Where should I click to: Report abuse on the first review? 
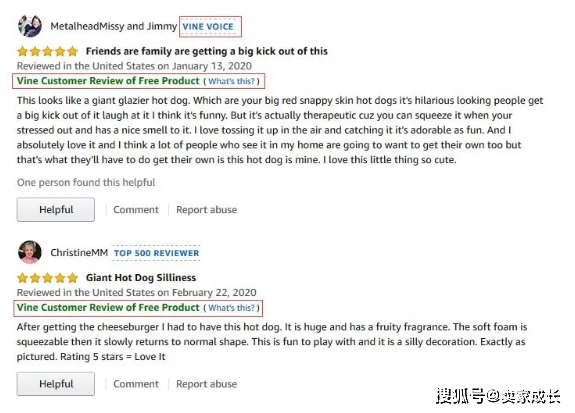(206, 210)
